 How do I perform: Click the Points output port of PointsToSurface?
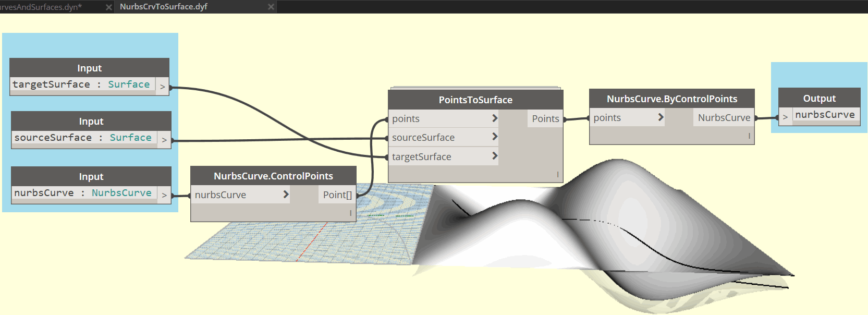[545, 118]
